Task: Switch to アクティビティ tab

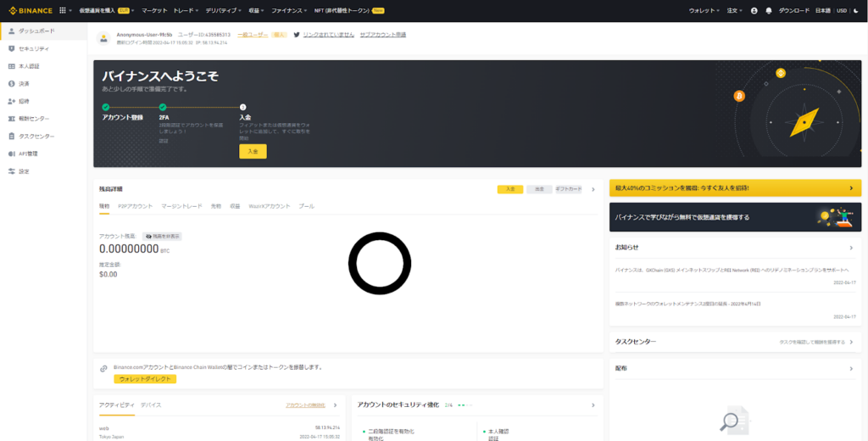Action: pyautogui.click(x=117, y=405)
